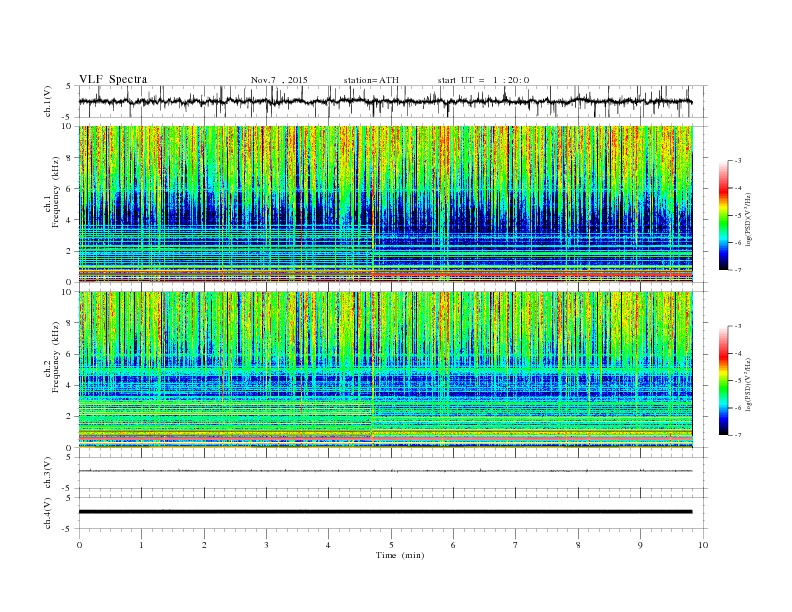Select the "start UT = 1 :20: 0" text

tap(483, 80)
